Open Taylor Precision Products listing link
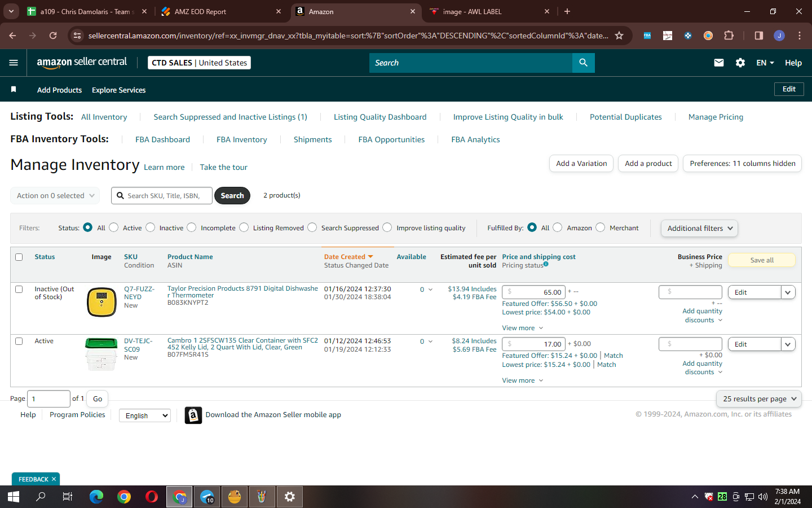The height and width of the screenshot is (508, 812). [242, 292]
